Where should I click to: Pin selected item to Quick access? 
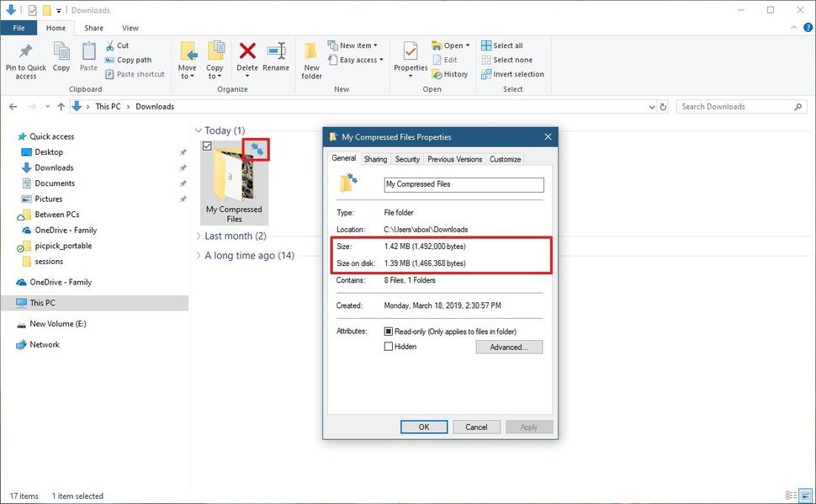coord(24,59)
